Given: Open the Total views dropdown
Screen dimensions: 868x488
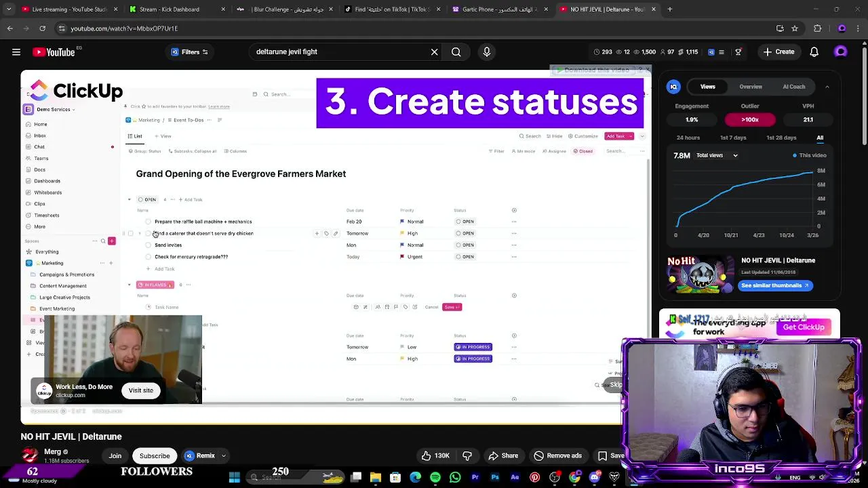Looking at the screenshot, I should point(717,155).
